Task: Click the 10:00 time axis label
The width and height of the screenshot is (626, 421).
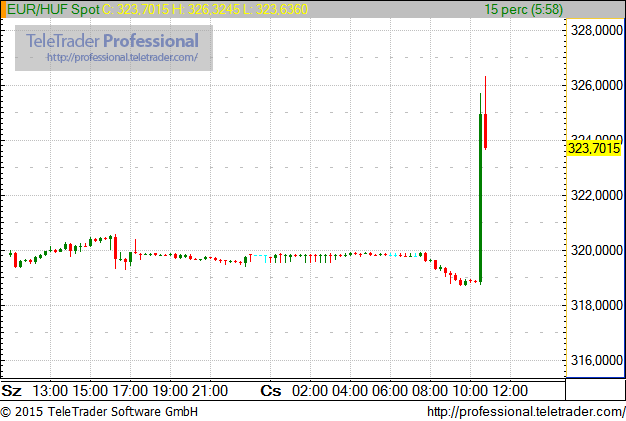Action: tap(470, 391)
